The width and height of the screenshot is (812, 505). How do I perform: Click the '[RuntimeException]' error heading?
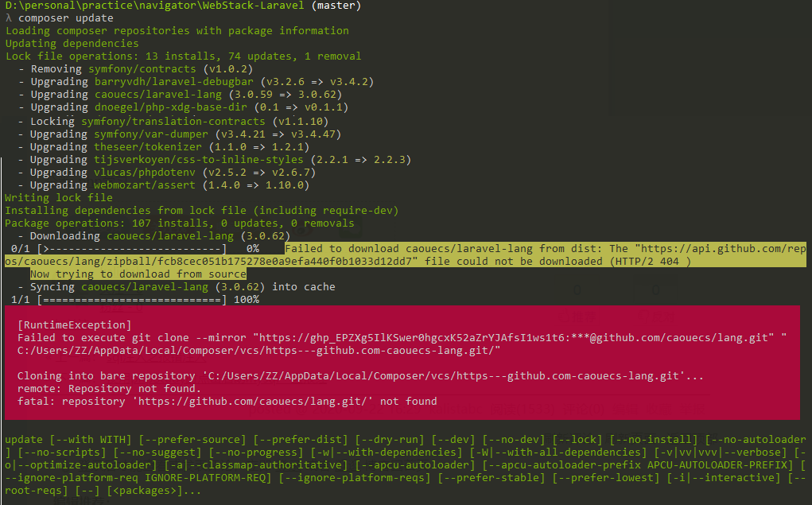coord(75,324)
